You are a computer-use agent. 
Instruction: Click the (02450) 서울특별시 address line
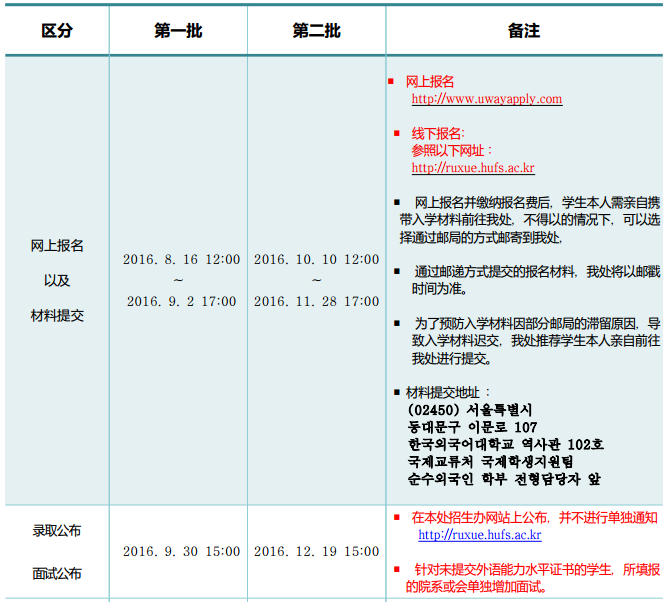(x=470, y=410)
